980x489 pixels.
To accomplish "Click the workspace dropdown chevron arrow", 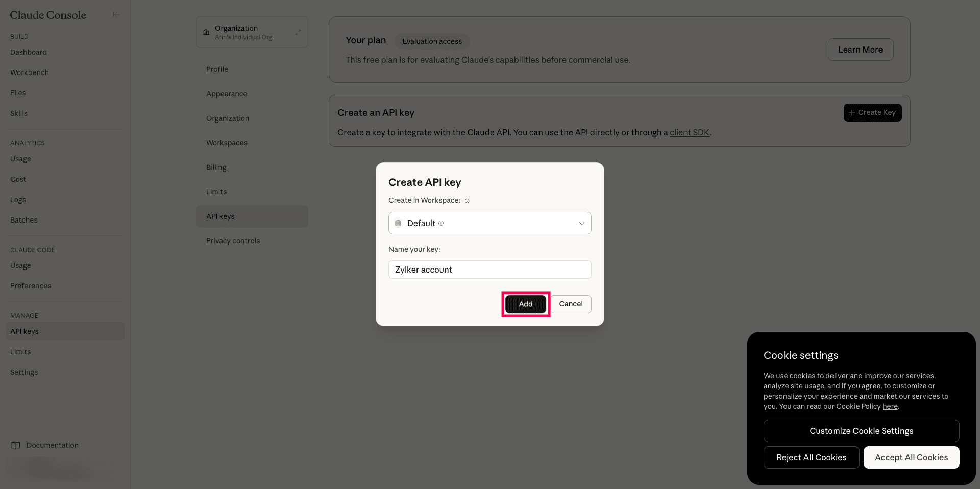I will click(x=581, y=223).
